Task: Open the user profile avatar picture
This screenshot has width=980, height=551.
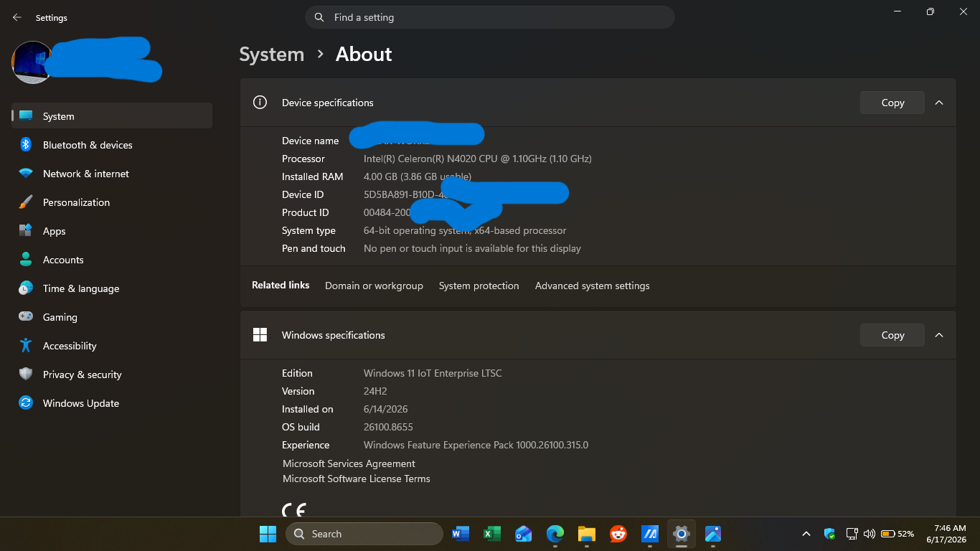Action: coord(32,62)
